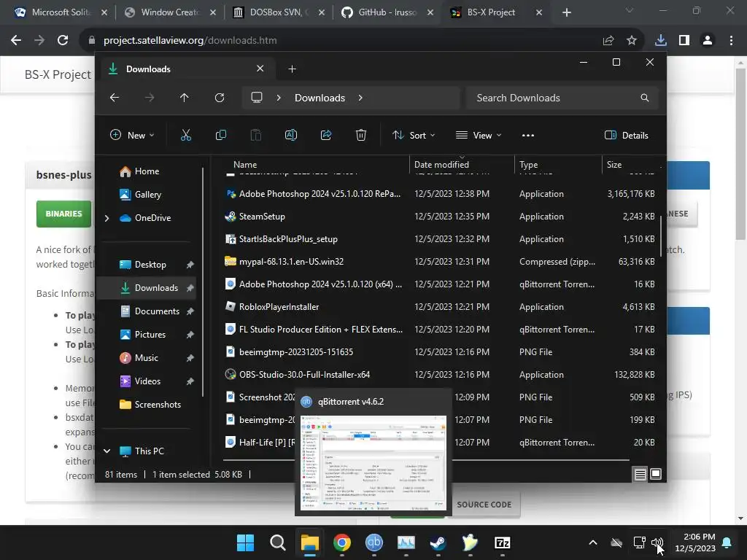Collapse the This PC node
The width and height of the screenshot is (747, 560).
pos(107,451)
